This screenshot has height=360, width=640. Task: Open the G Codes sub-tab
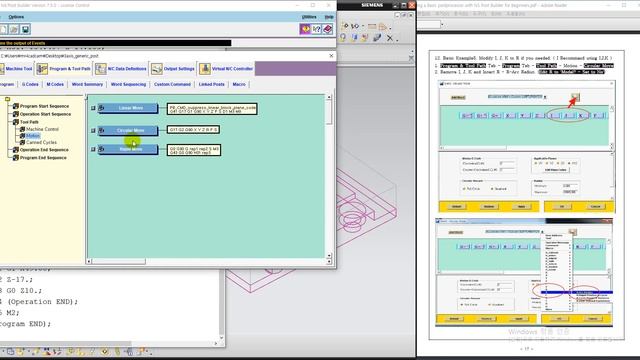30,84
